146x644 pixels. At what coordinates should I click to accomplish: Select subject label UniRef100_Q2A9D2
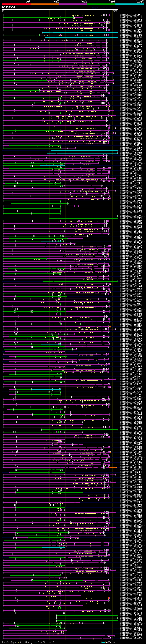click(131, 115)
